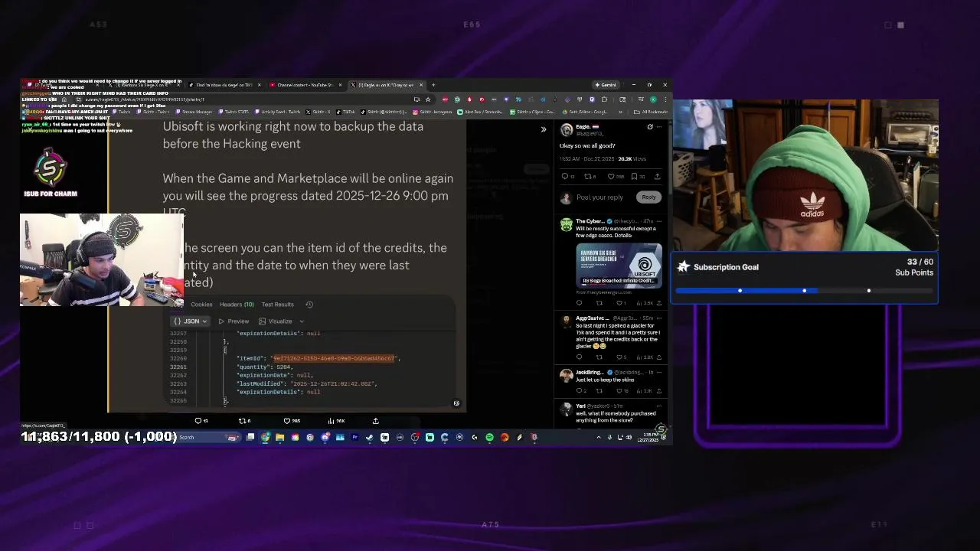Click the gray Reply button
Image resolution: width=980 pixels, height=551 pixels.
[648, 197]
